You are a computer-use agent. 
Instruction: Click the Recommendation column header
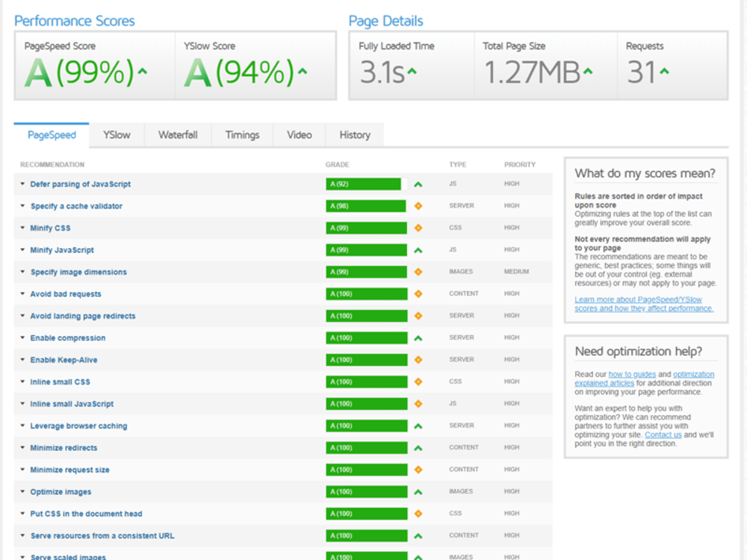[52, 165]
